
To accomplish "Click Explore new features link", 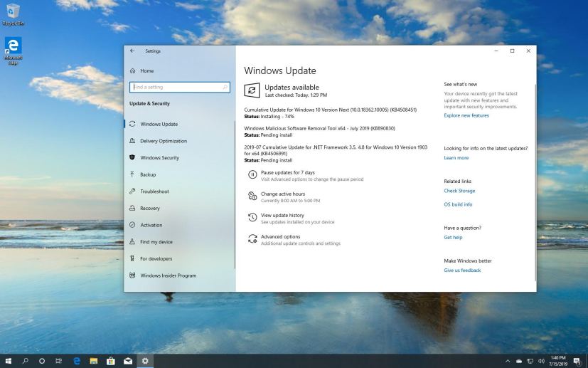I will (x=466, y=115).
